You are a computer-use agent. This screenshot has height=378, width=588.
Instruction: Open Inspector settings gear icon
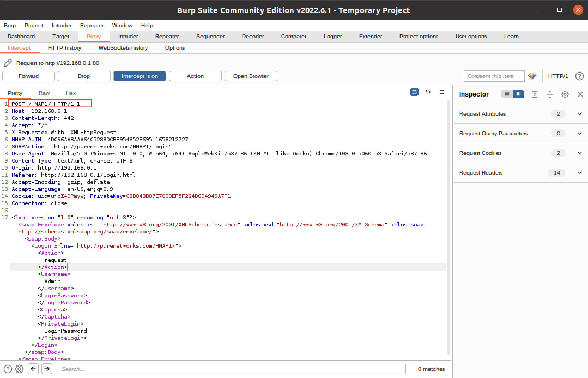(565, 94)
